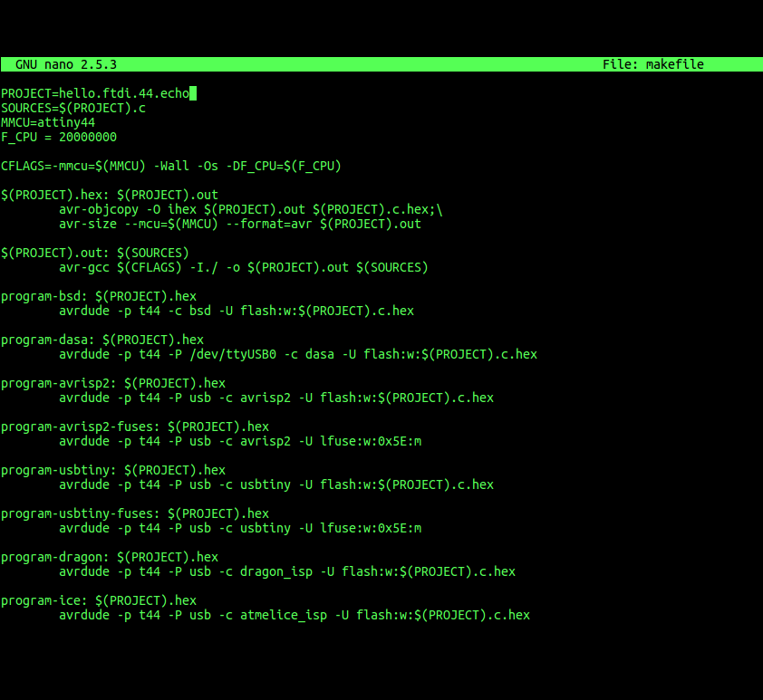Click the 'F_CPU = 20000000' line
Image resolution: width=763 pixels, height=700 pixels.
(59, 137)
